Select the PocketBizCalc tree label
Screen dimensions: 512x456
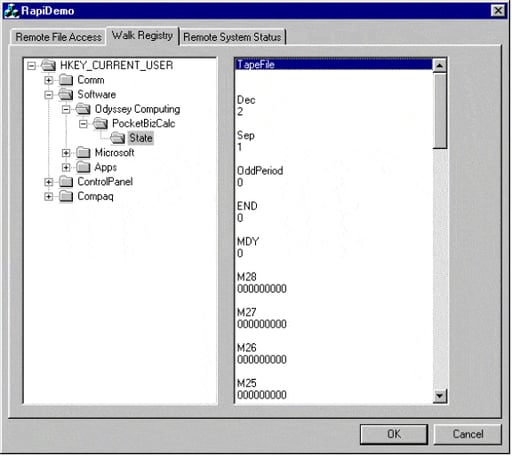pyautogui.click(x=144, y=124)
